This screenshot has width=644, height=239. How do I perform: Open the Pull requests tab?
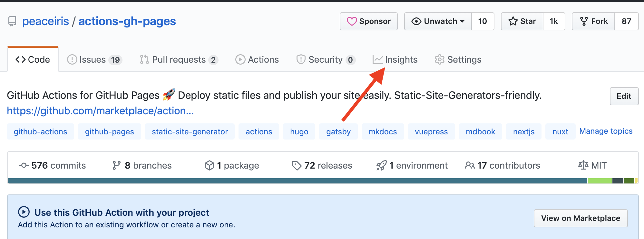point(179,60)
